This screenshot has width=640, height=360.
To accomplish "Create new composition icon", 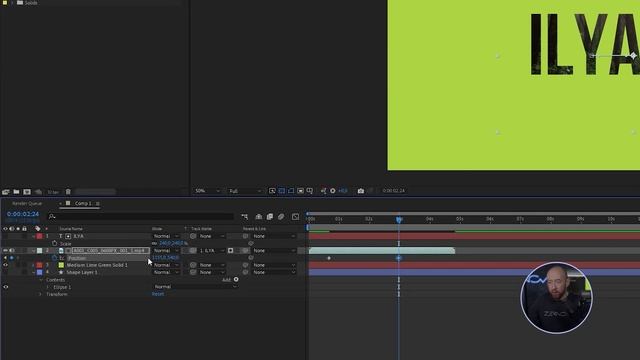I will (27, 191).
